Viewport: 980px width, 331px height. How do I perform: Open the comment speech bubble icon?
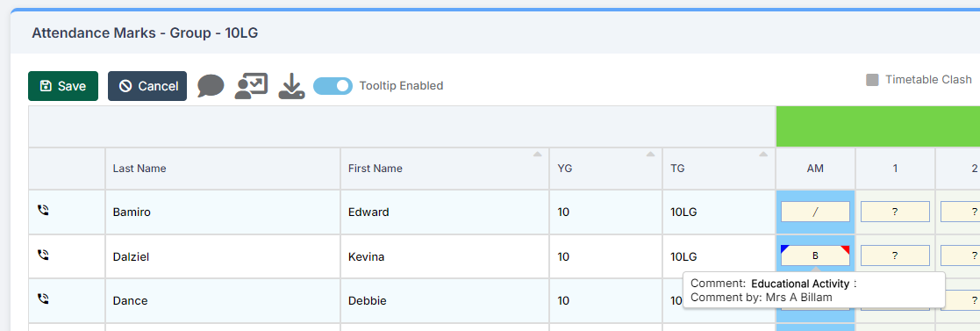click(x=211, y=86)
